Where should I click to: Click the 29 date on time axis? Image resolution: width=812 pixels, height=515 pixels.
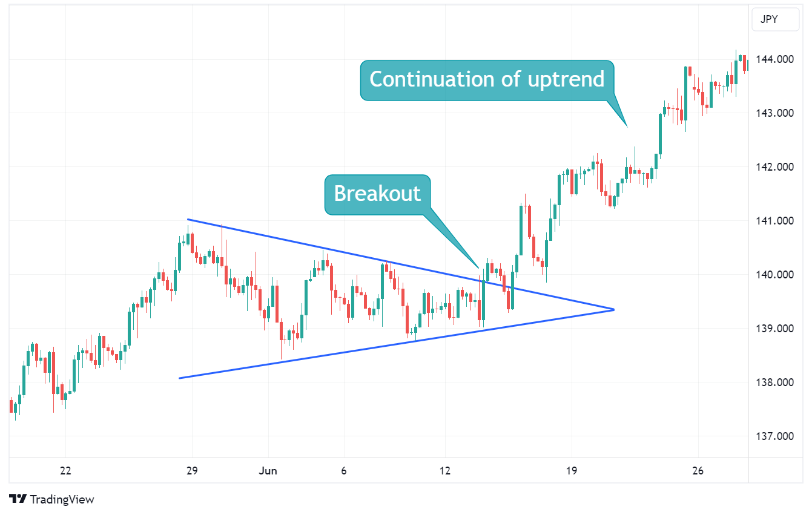coord(193,471)
